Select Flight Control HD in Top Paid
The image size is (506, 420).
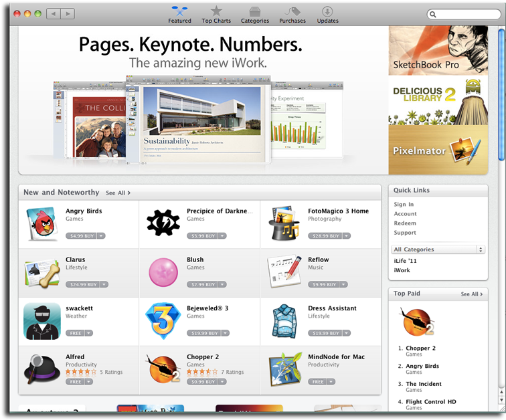(431, 402)
